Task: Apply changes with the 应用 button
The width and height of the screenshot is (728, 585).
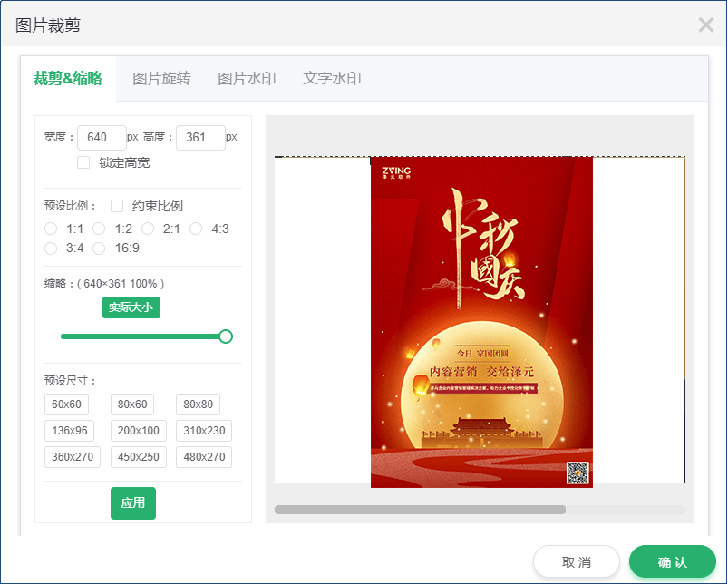Action: pyautogui.click(x=132, y=503)
